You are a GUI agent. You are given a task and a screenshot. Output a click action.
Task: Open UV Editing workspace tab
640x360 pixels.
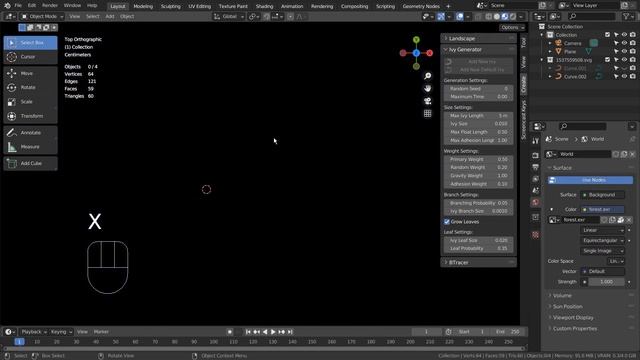pyautogui.click(x=200, y=6)
